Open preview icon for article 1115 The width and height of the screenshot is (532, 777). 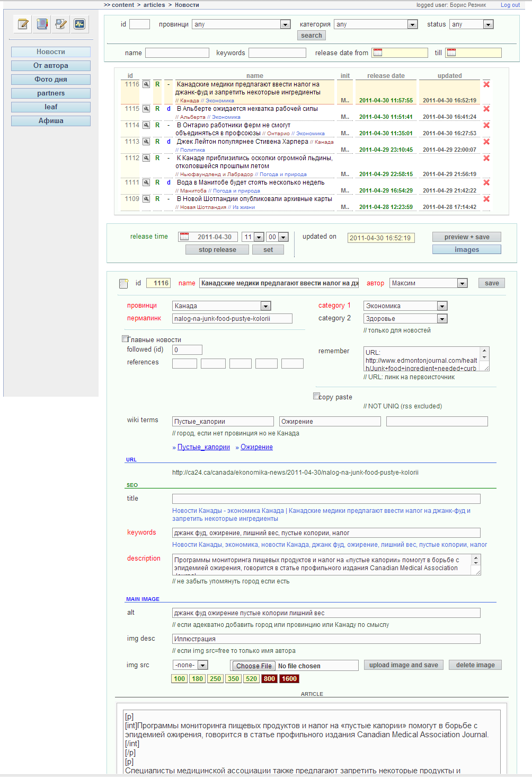146,109
